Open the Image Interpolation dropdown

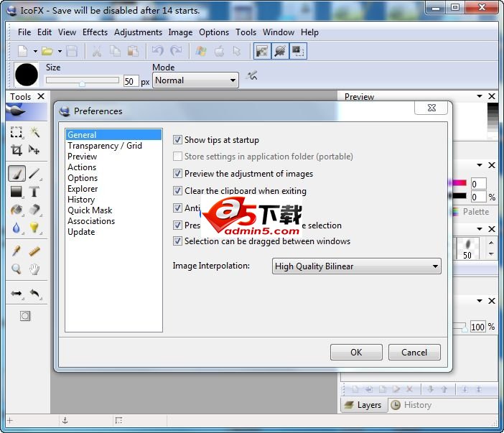tap(357, 266)
